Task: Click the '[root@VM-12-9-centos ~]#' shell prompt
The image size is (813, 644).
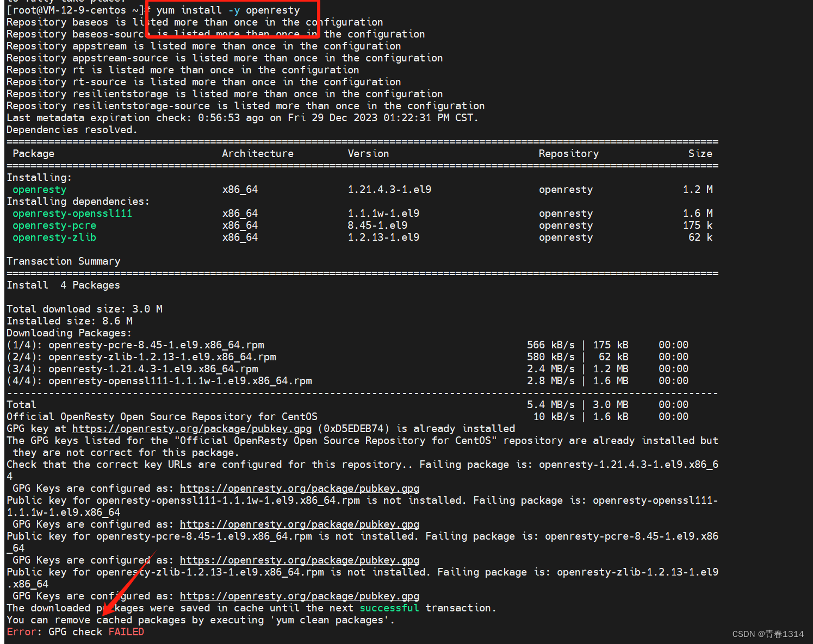Action: [78, 10]
